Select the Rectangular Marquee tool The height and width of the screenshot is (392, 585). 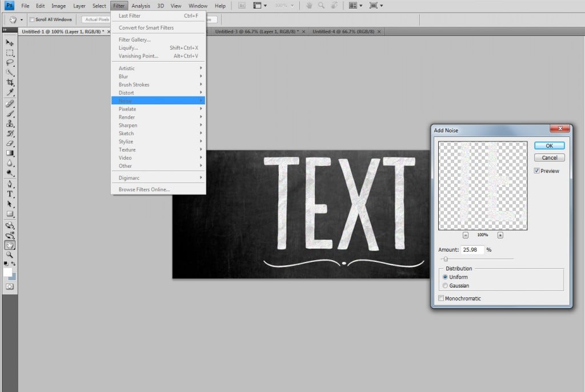10,53
